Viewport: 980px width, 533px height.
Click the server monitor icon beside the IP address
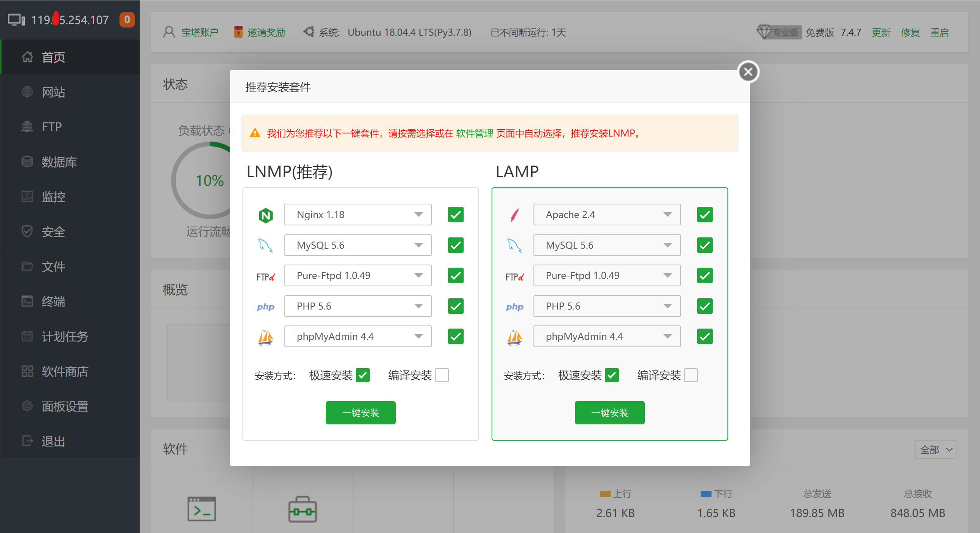16,20
